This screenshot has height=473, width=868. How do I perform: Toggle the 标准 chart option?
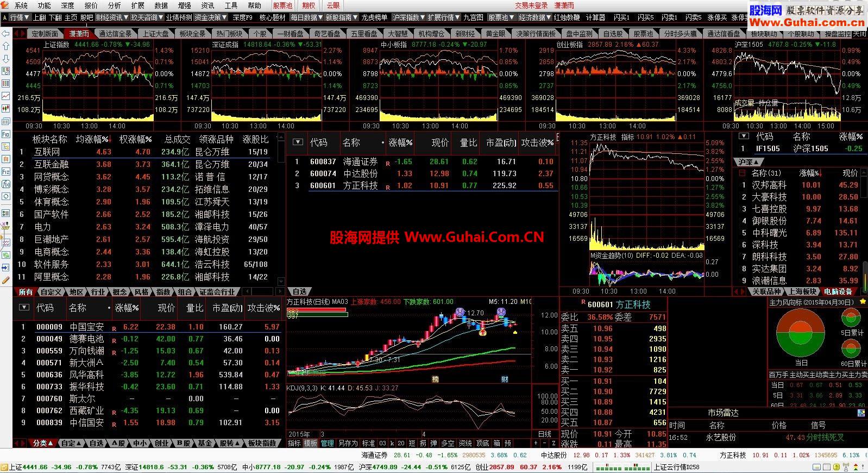click(x=368, y=444)
